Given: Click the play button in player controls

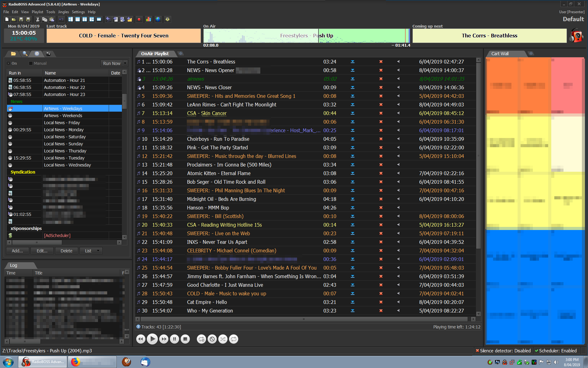Looking at the screenshot, I should (152, 339).
